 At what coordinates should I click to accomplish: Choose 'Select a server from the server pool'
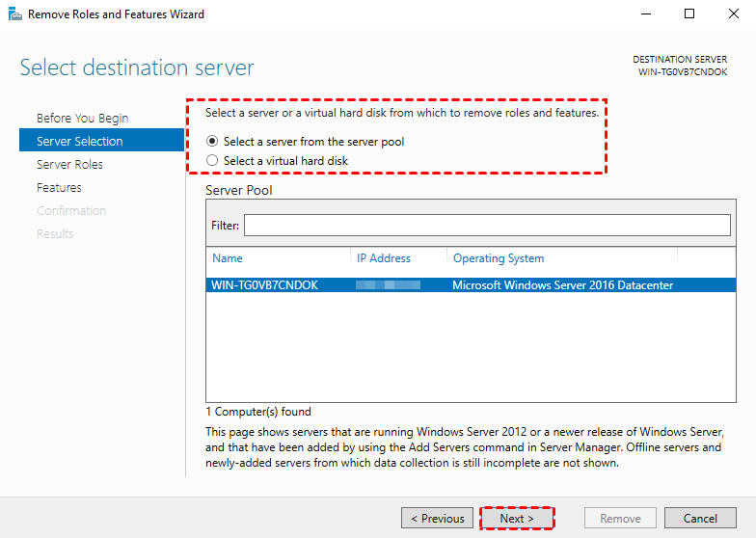coord(213,142)
